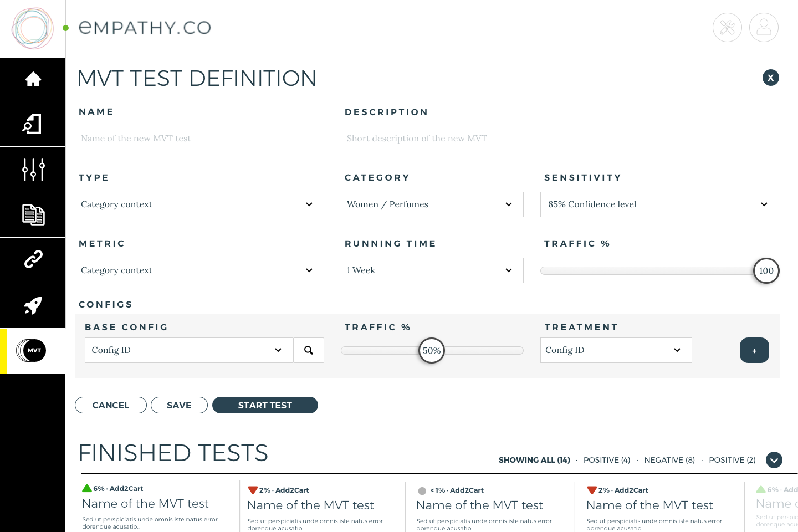Click the document search sidebar icon
This screenshot has height=532, width=798.
[33, 124]
